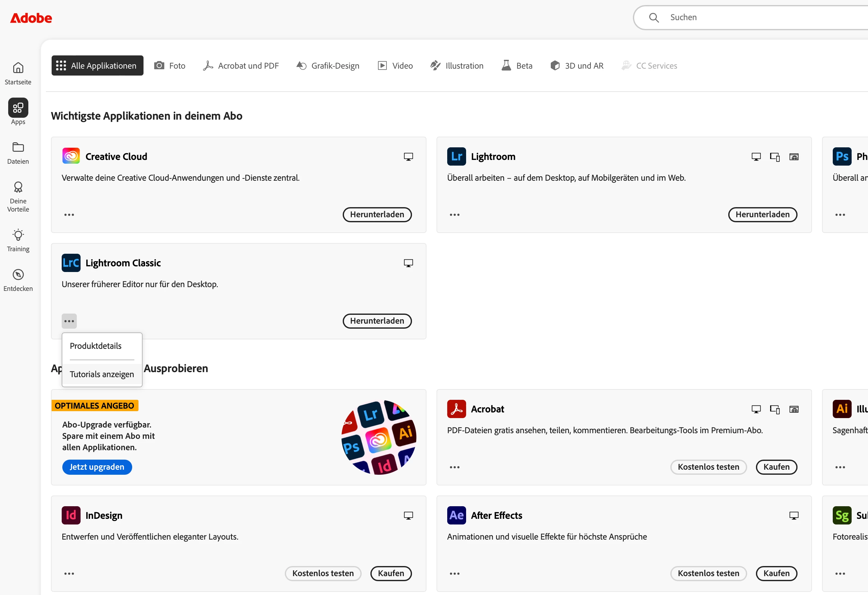Switch to the Grafik-Design tab

click(328, 66)
